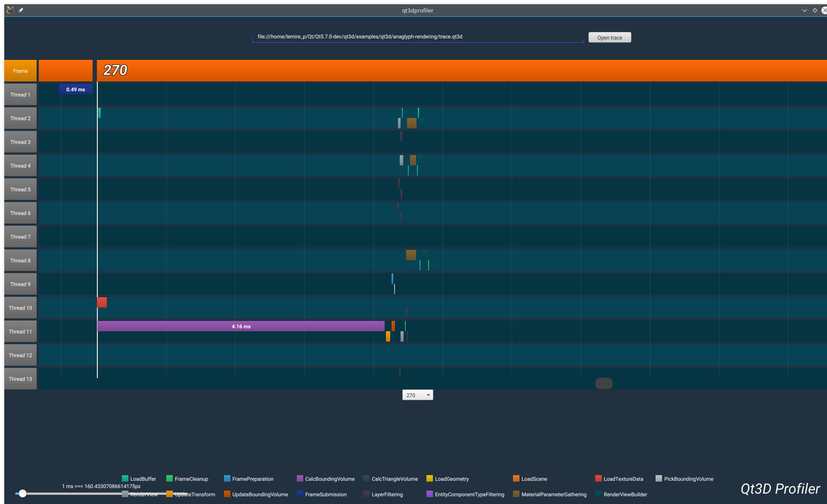Select the Thread 5 row label

[20, 190]
